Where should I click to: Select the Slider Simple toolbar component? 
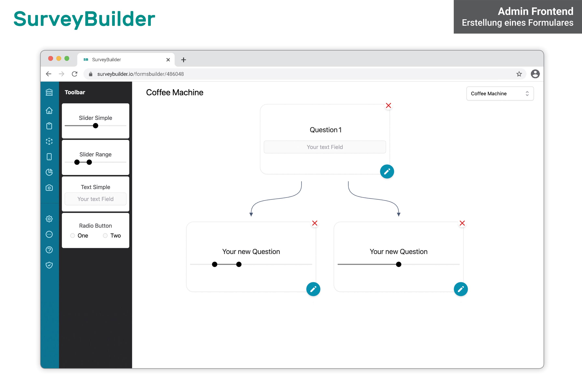click(96, 121)
